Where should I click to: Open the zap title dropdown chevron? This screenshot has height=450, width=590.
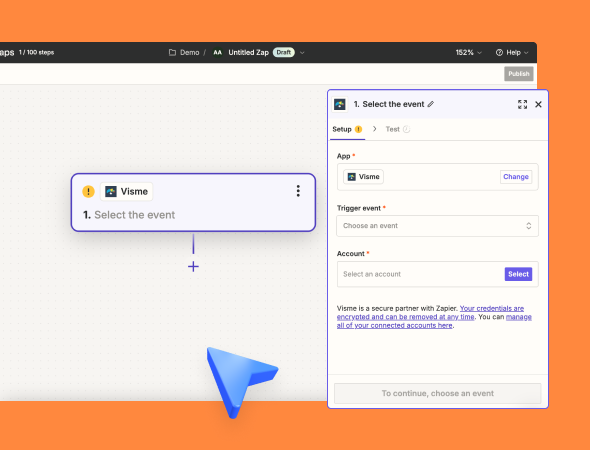click(302, 53)
